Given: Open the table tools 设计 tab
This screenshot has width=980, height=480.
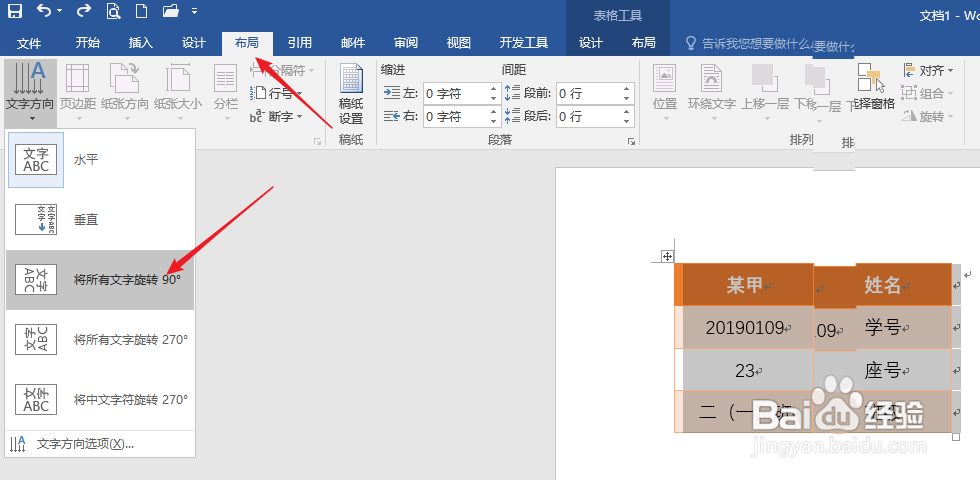Looking at the screenshot, I should [591, 43].
